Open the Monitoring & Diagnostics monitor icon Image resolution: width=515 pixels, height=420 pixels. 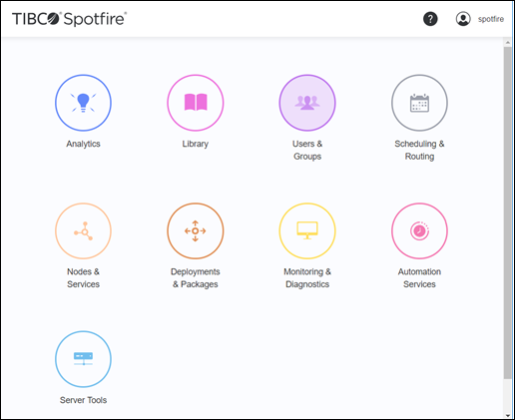click(307, 230)
